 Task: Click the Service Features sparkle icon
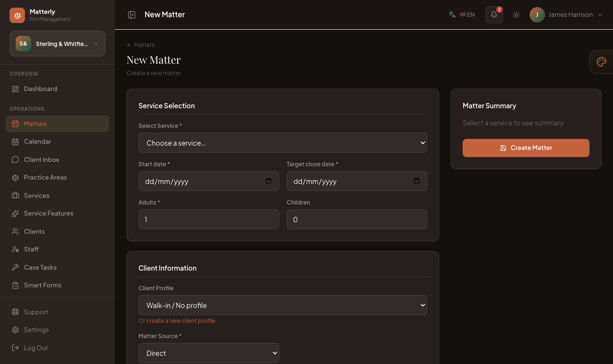[15, 214]
